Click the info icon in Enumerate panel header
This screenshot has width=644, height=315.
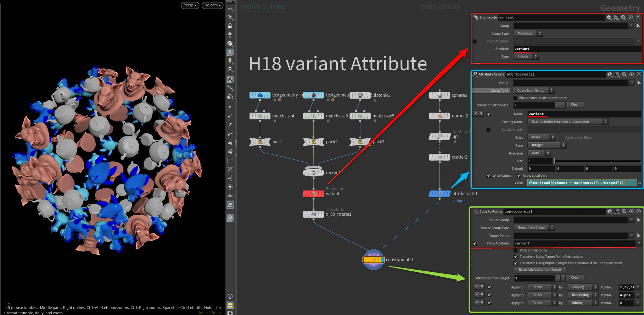pyautogui.click(x=631, y=17)
